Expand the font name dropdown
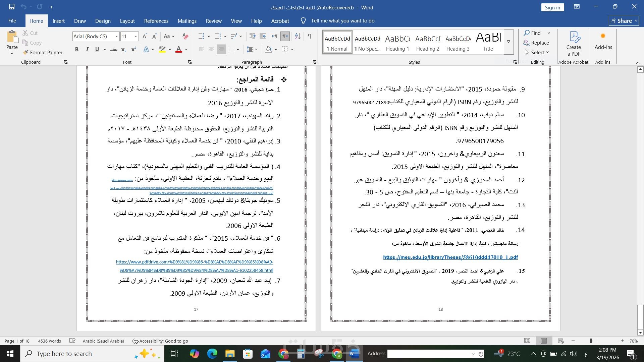 117,36
